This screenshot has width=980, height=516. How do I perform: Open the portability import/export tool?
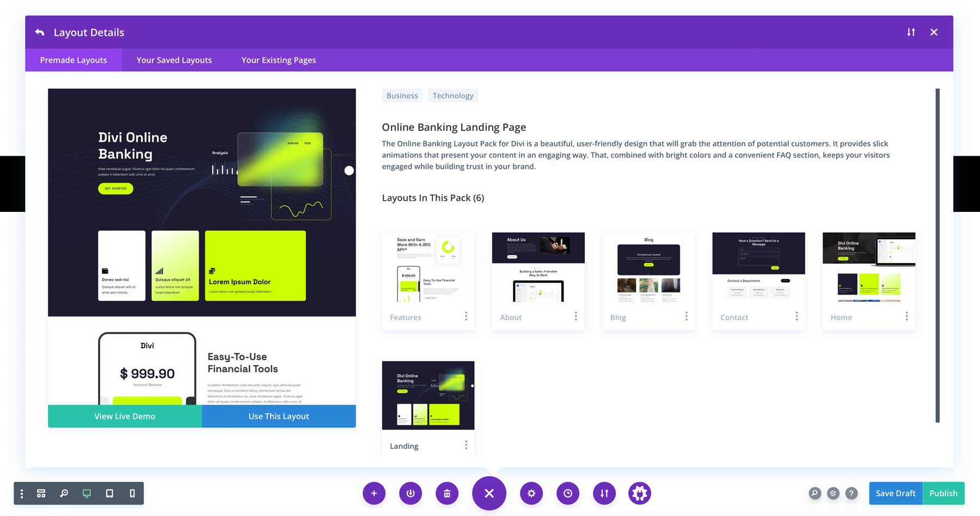pos(604,493)
